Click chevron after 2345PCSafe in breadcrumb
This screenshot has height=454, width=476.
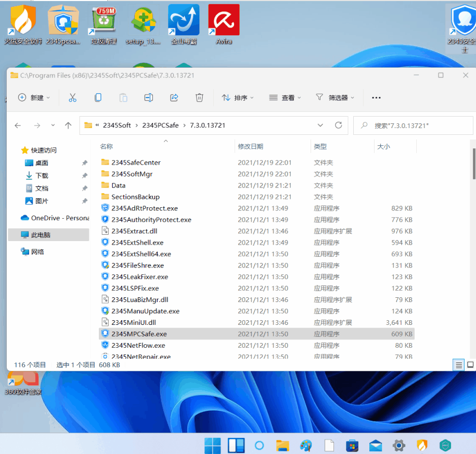[x=184, y=125]
